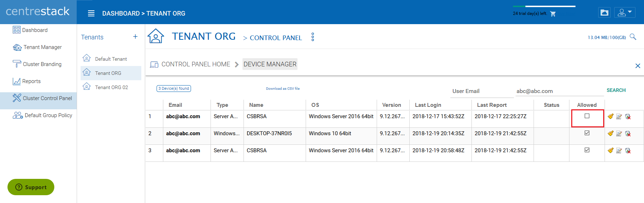The image size is (644, 203).
Task: Click the centrestack logo
Action: click(x=38, y=11)
